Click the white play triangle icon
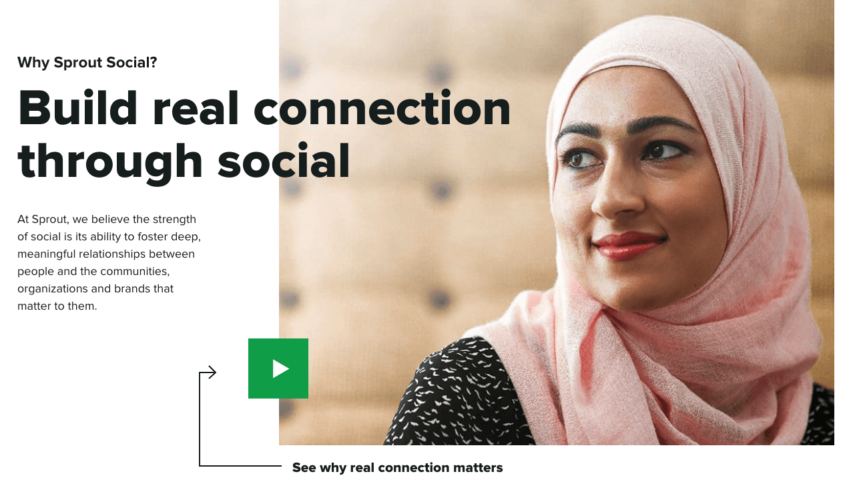This screenshot has width=851, height=504. click(280, 368)
